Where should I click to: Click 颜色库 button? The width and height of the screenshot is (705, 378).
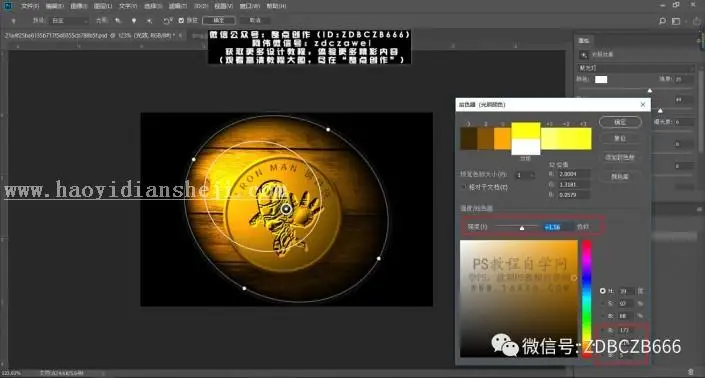[620, 177]
